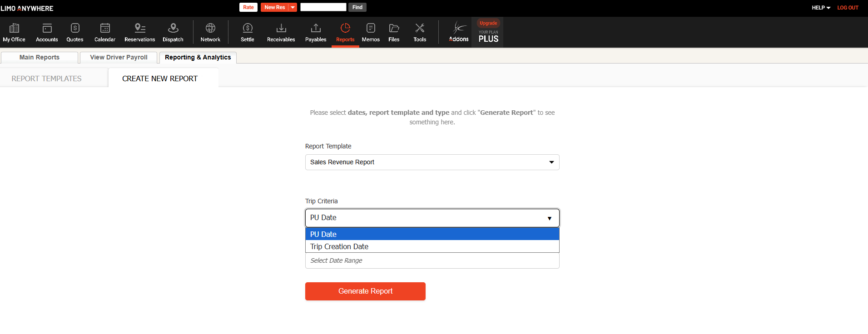
Task: Open the Quotes icon
Action: (x=75, y=29)
